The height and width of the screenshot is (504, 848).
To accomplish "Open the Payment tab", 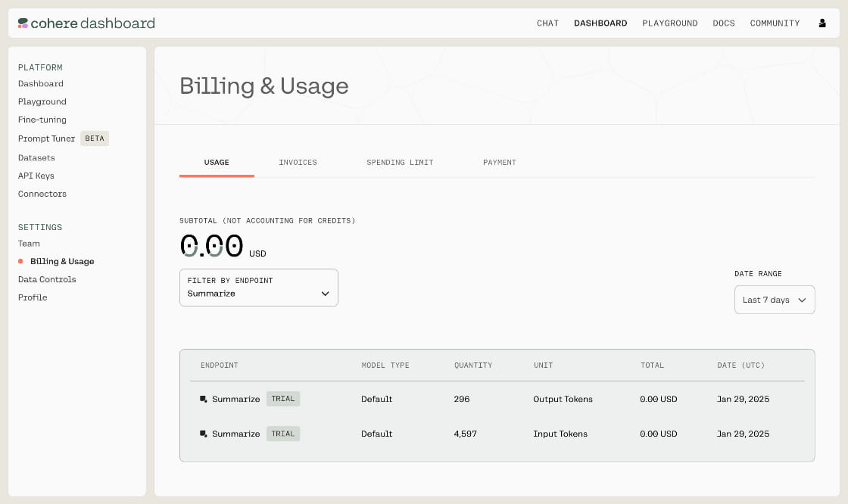I will click(499, 162).
